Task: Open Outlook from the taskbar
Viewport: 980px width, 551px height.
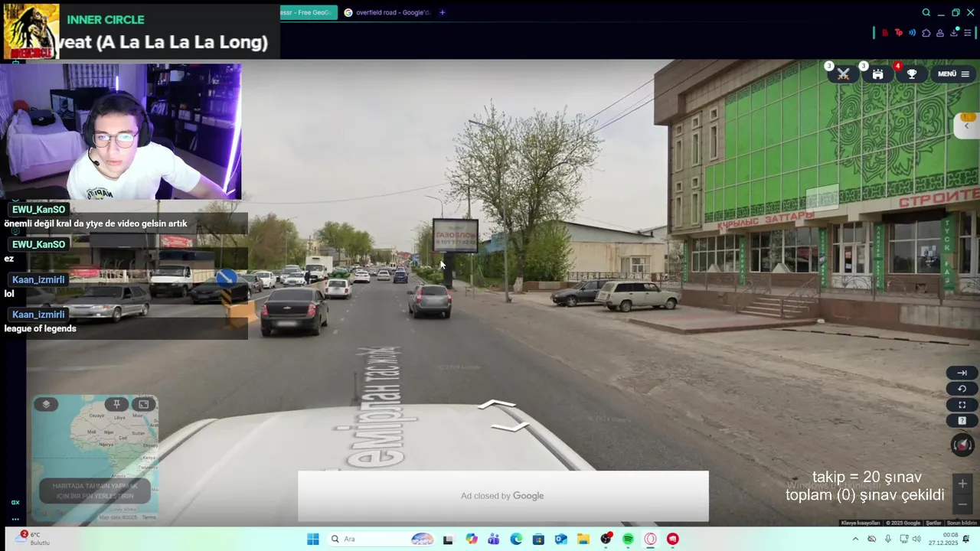Action: (561, 540)
